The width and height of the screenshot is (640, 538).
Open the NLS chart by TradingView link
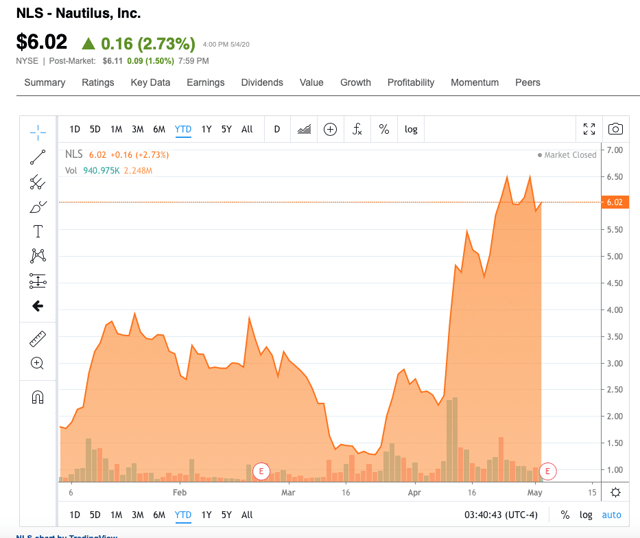click(67, 536)
